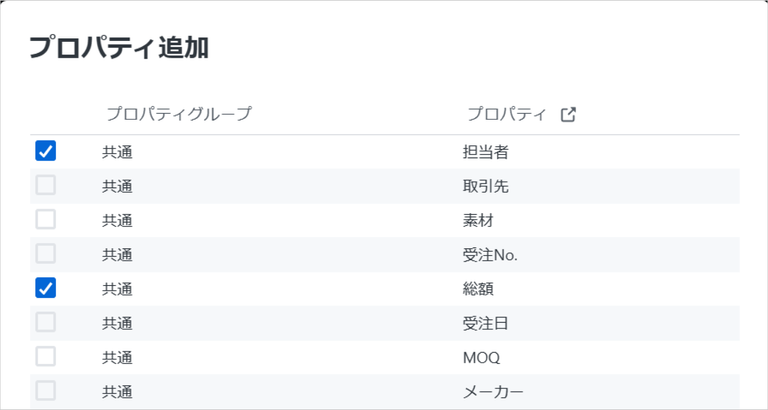The height and width of the screenshot is (410, 768).
Task: Click the プロパティ column header text
Action: [x=507, y=114]
